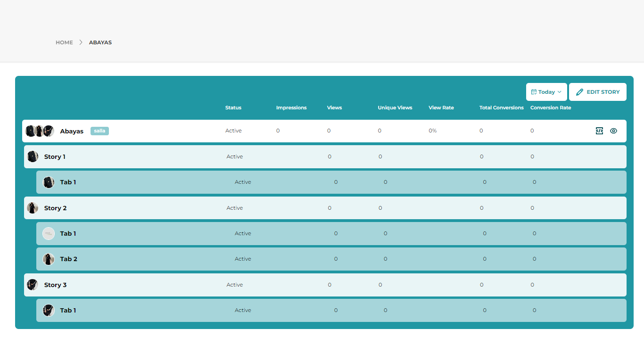
Task: Select the Story 1 row
Action: [x=55, y=156]
